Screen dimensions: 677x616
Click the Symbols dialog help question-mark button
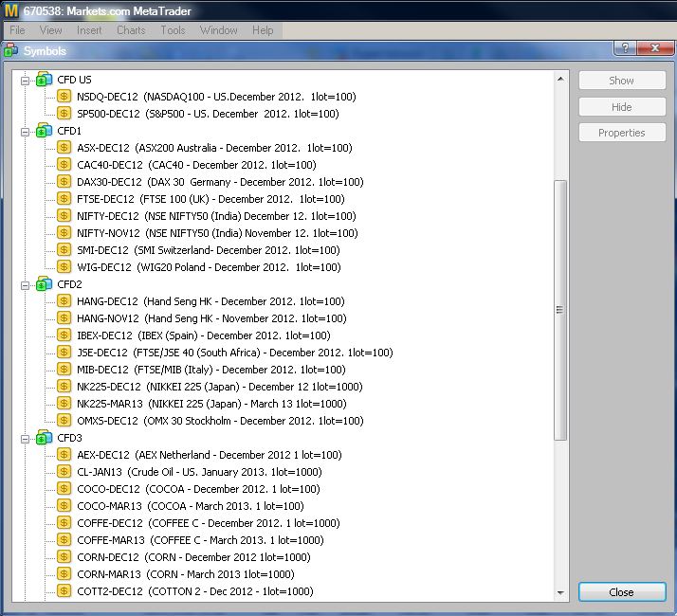[625, 48]
